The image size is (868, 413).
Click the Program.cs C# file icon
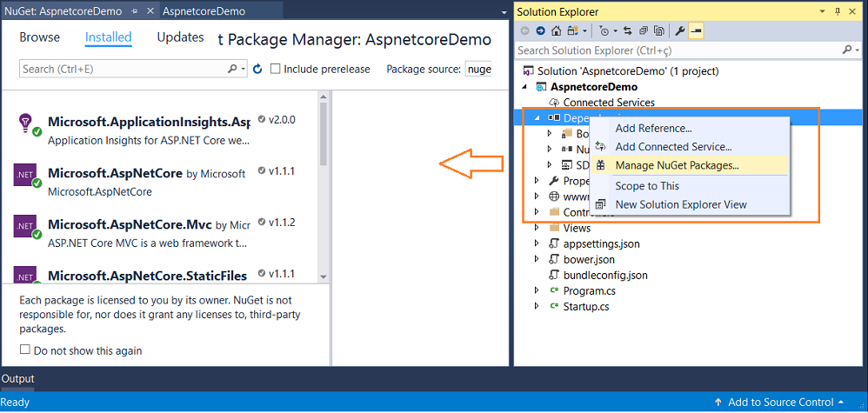553,290
